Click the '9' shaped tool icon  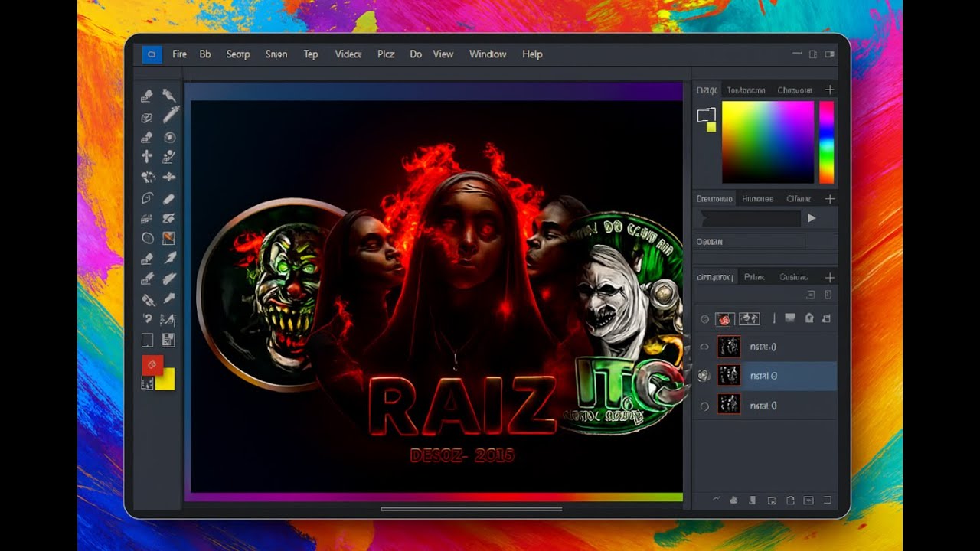[147, 319]
